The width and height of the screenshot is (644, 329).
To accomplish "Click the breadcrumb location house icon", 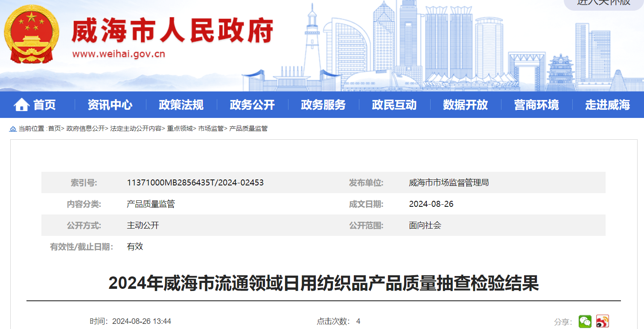I will tap(13, 129).
